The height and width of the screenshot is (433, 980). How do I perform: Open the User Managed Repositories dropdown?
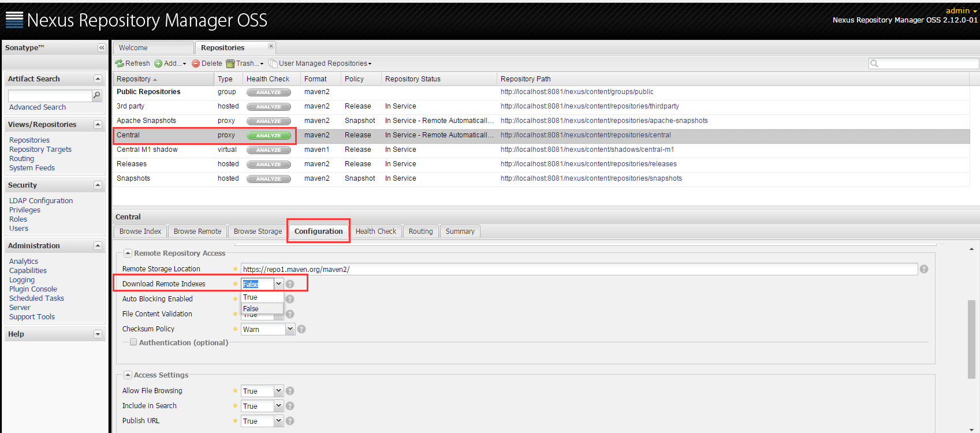click(x=321, y=64)
